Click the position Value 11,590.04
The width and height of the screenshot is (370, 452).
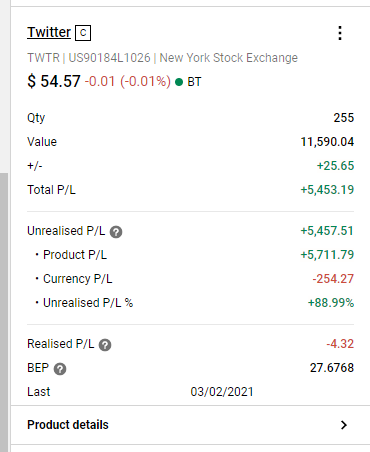tap(327, 142)
